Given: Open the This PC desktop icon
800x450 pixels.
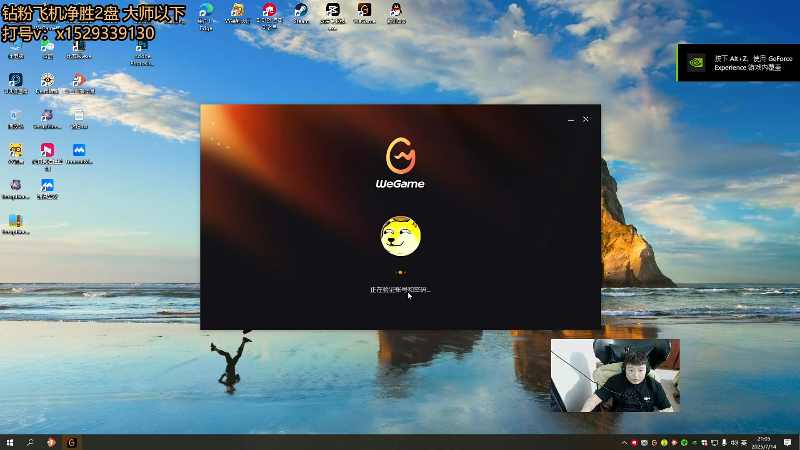Looking at the screenshot, I should click(16, 47).
